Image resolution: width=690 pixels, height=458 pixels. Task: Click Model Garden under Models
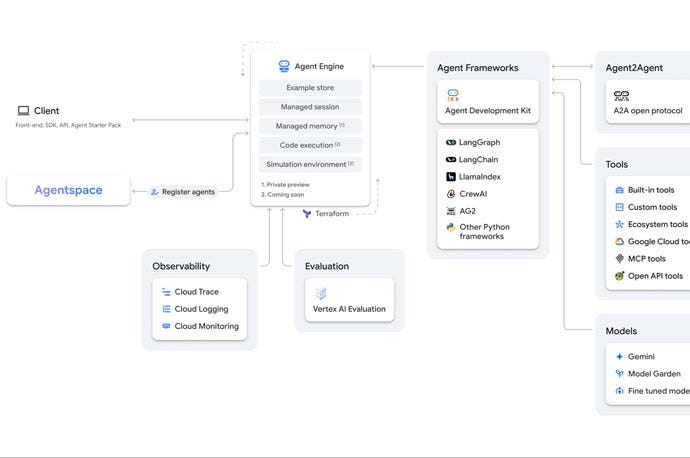654,374
